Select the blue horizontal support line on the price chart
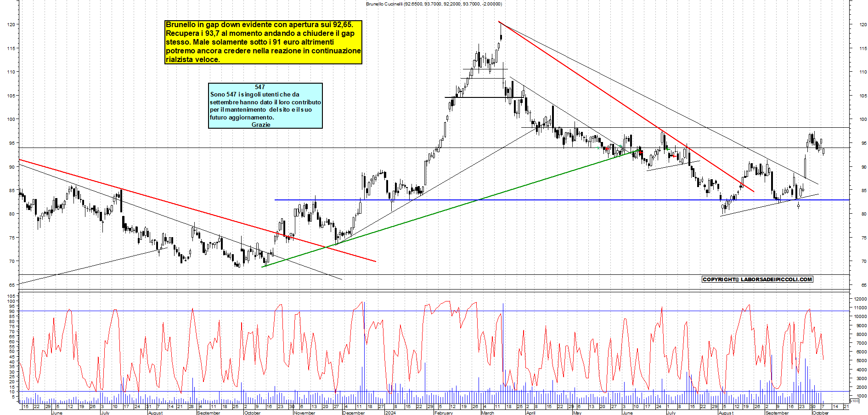Image resolution: width=868 pixels, height=415 pixels. point(562,200)
